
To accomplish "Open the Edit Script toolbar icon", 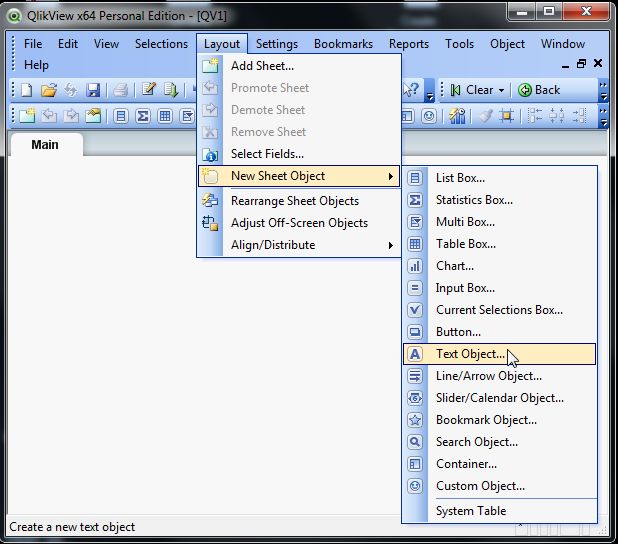I will pos(149,89).
